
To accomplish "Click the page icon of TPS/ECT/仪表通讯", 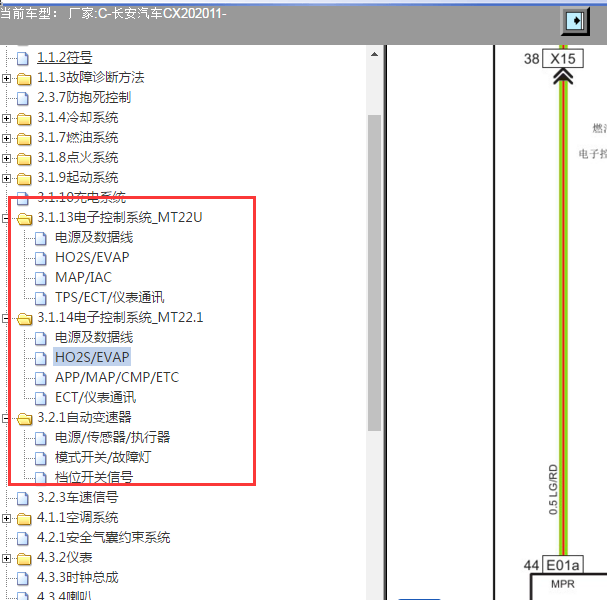I will [x=41, y=298].
